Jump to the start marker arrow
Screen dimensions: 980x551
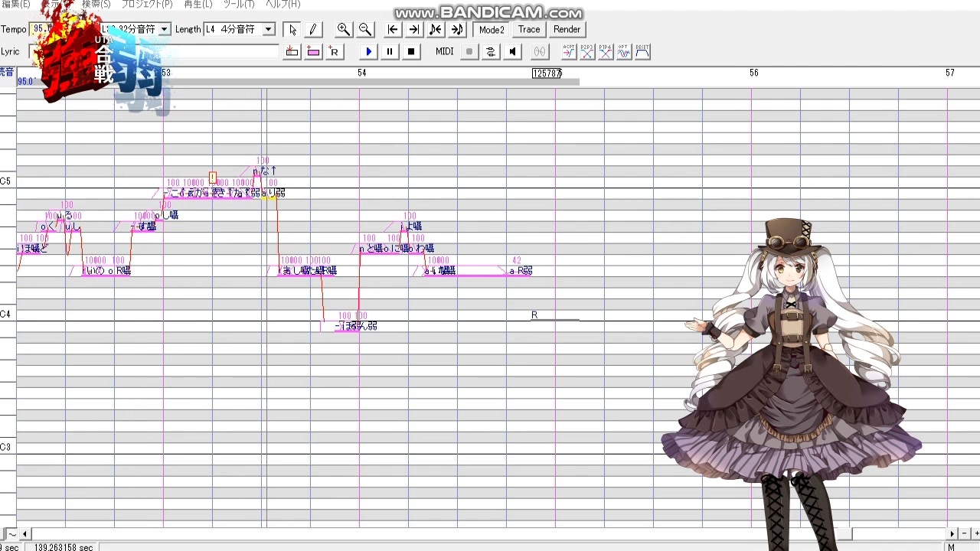pyautogui.click(x=393, y=29)
